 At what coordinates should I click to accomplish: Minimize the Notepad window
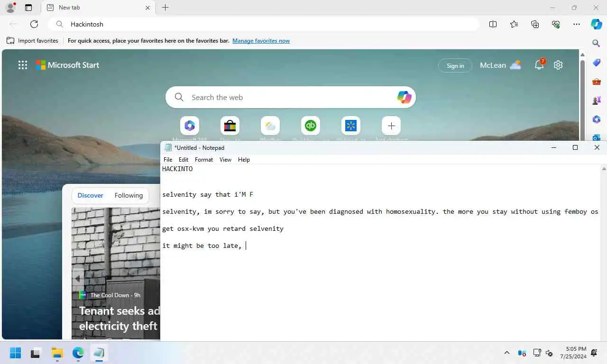[553, 147]
